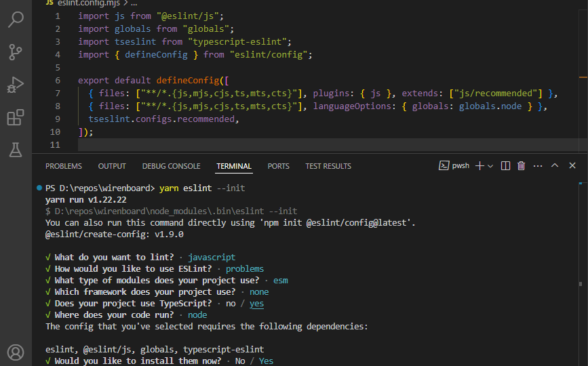Switch to the OUTPUT tab
Viewport: 588px width, 366px height.
pyautogui.click(x=112, y=166)
